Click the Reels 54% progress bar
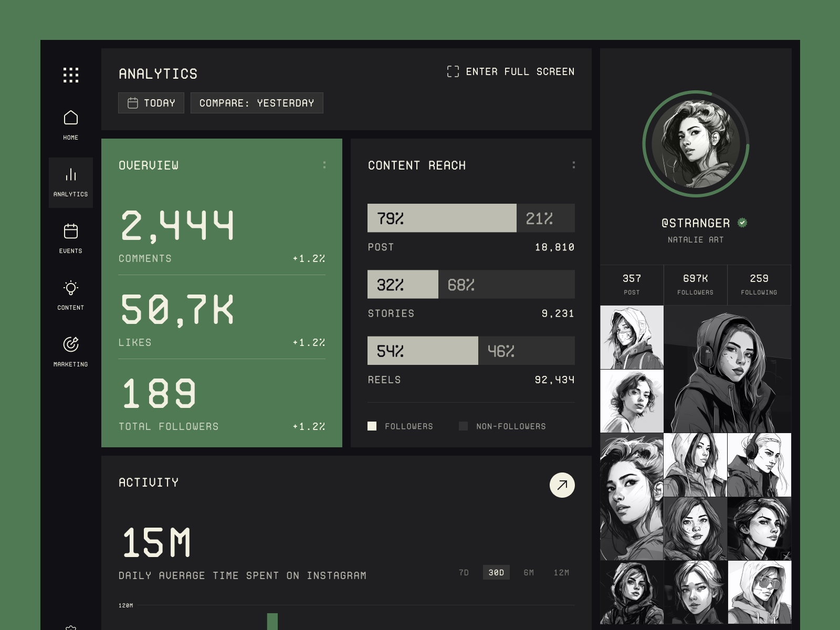This screenshot has width=840, height=630. click(x=422, y=350)
